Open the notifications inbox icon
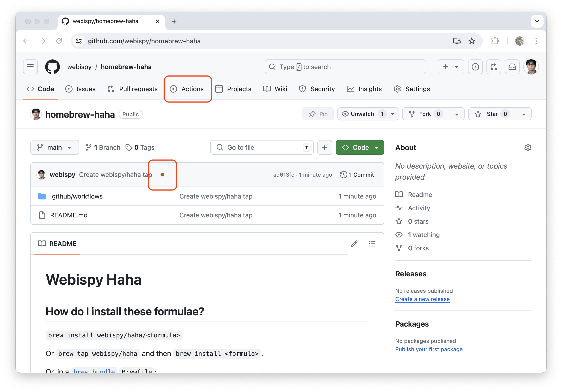The image size is (562, 392). (x=512, y=67)
